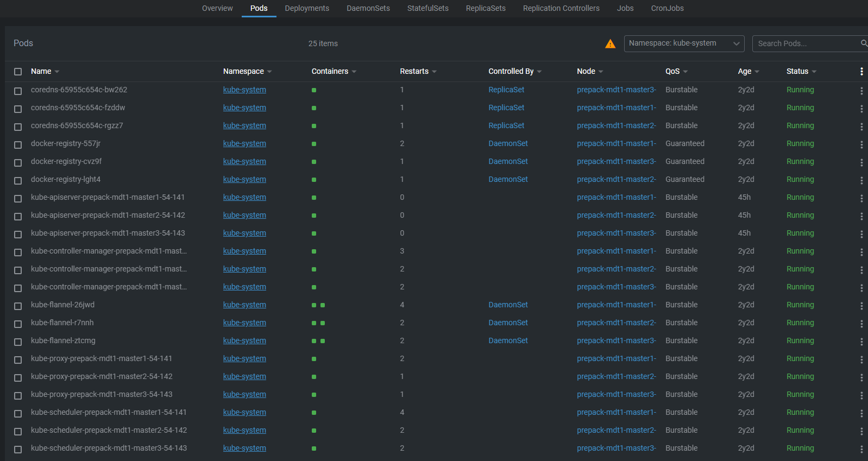The height and width of the screenshot is (461, 868).
Task: Select checkbox for coredns-65955c654c-bw262
Action: 18,91
